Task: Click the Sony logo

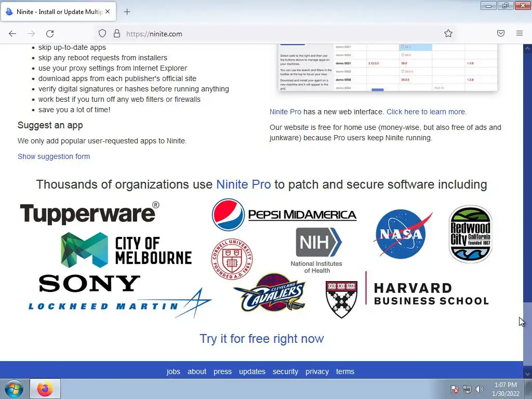Action: point(89,283)
